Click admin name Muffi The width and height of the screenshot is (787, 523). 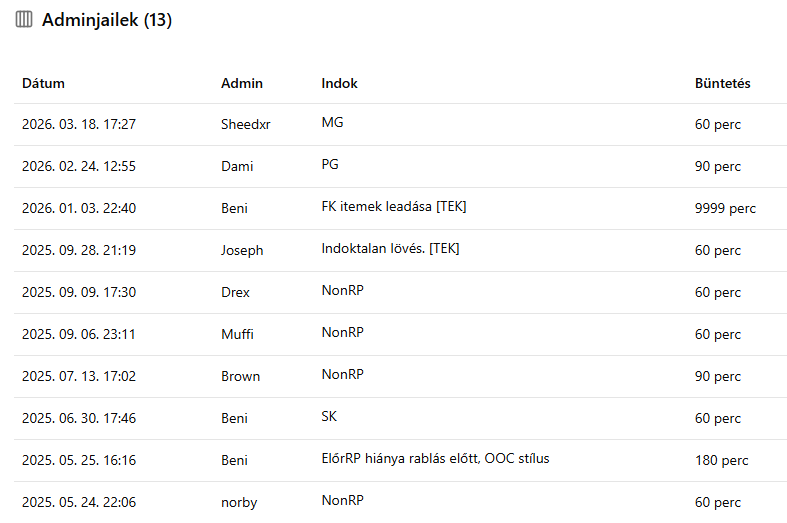239,335
